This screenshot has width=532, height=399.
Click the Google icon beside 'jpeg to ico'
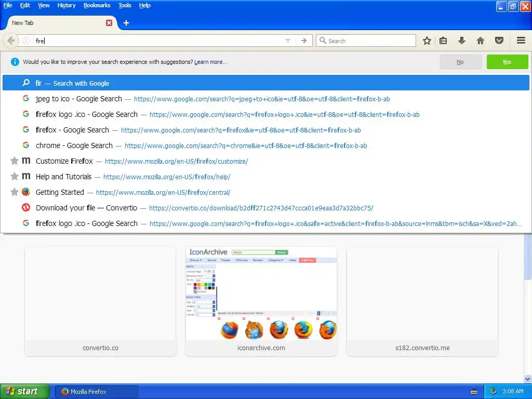point(26,98)
